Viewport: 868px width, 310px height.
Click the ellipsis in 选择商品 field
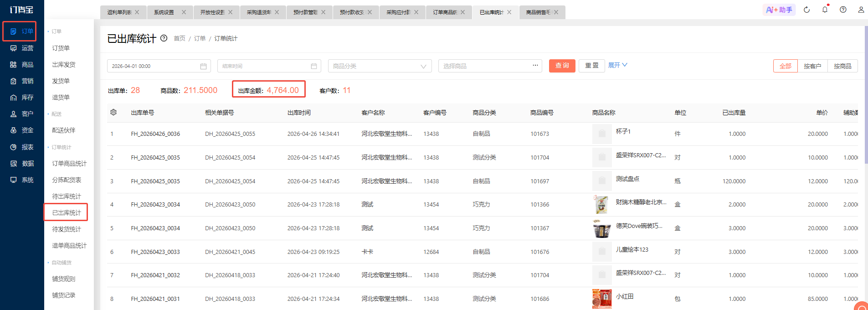click(535, 66)
